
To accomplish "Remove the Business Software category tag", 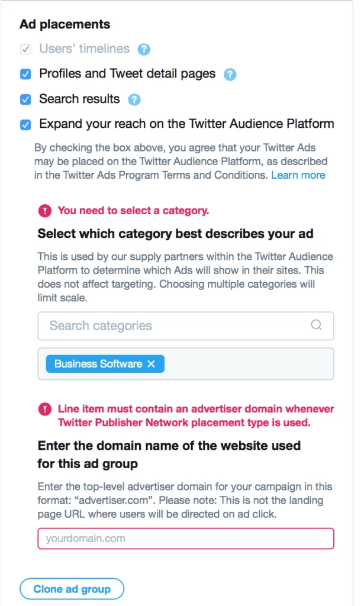I will (x=152, y=364).
